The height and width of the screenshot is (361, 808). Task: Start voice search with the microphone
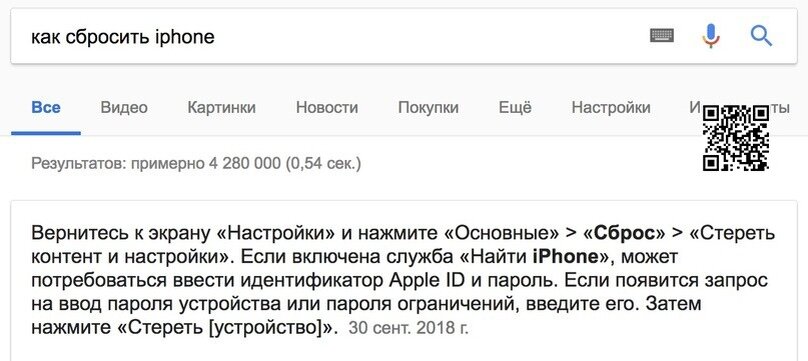tap(711, 36)
